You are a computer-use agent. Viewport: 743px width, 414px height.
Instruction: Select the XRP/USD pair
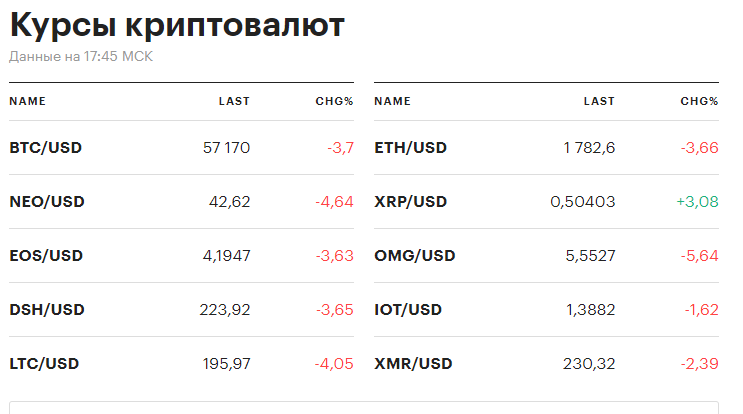(x=411, y=202)
